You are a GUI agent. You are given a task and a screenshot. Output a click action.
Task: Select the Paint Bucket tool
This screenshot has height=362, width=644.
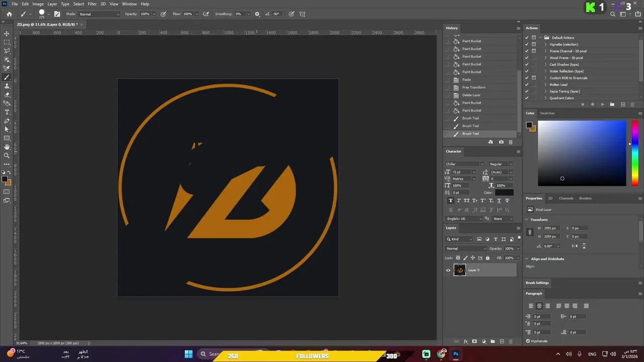coord(7,104)
